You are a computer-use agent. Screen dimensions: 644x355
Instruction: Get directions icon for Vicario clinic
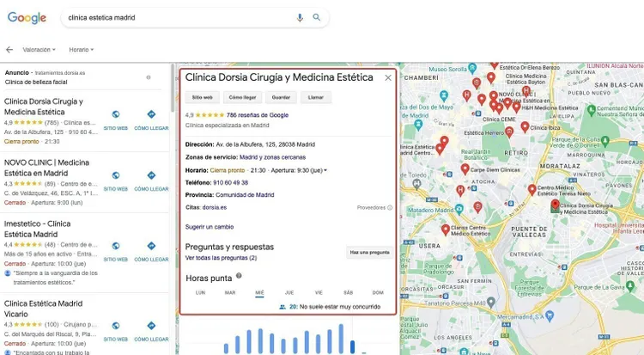(151, 326)
